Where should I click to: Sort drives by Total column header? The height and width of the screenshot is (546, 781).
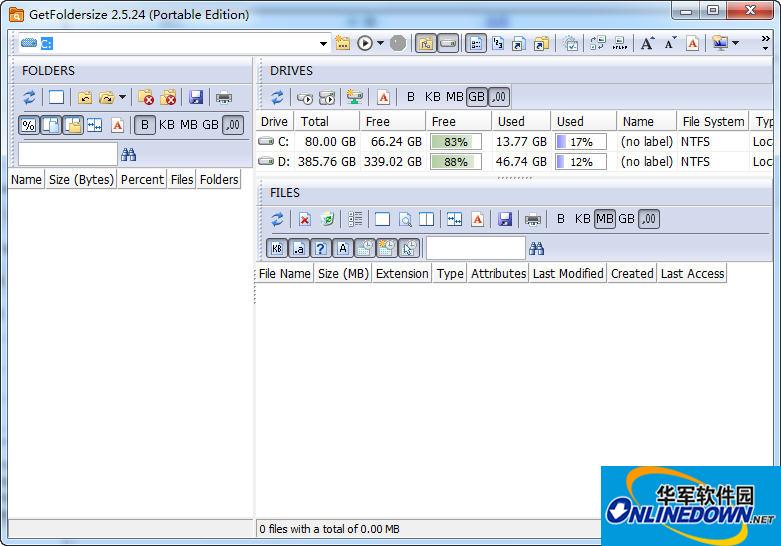pyautogui.click(x=327, y=122)
